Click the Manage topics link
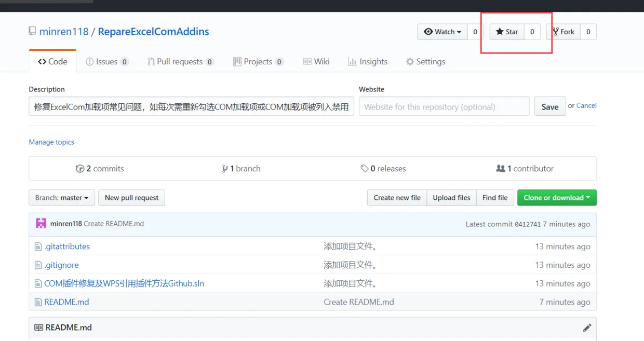Screen dimensions: 644x341 click(x=51, y=142)
